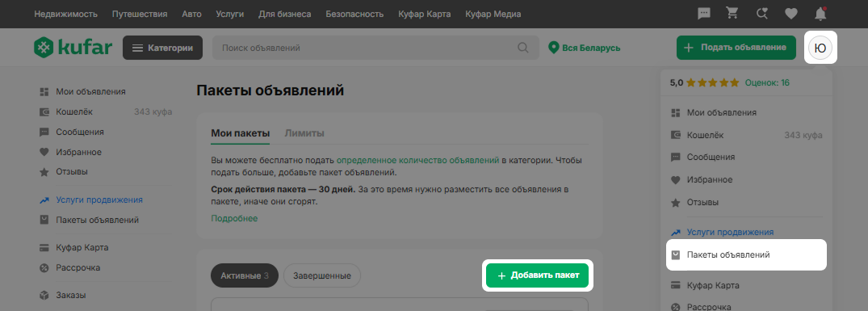Screen dimensions: 868x311
Task: Open Безопасность in top navigation
Action: coord(354,14)
